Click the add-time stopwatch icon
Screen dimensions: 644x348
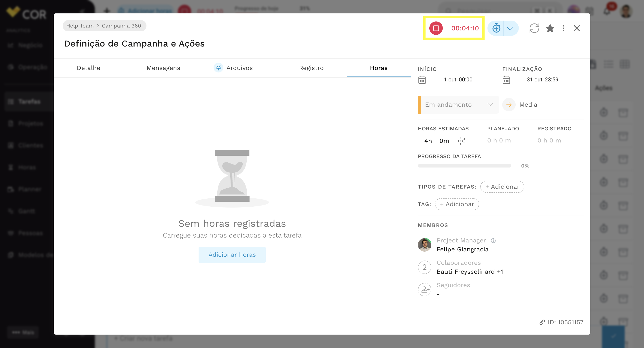[496, 28]
